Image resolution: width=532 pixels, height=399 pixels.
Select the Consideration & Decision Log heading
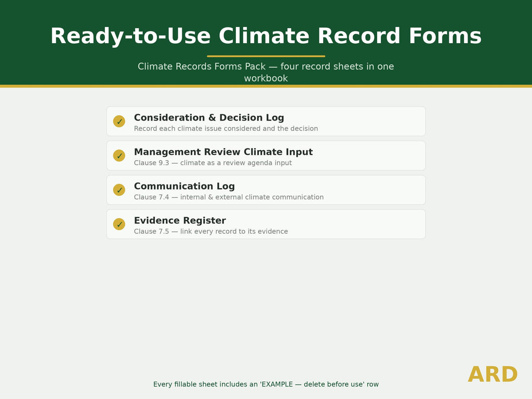209,118
